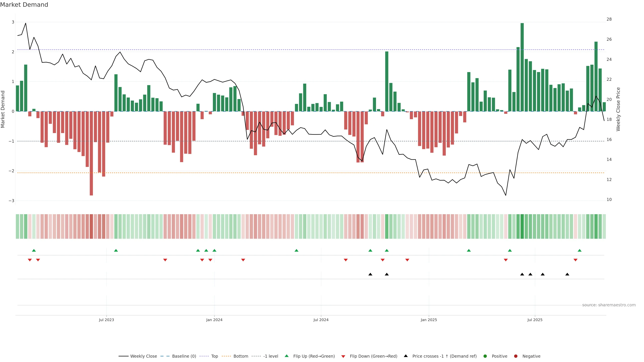Click the Bottom orange line legend entry
Screen dimensions: 644x362
[240, 356]
